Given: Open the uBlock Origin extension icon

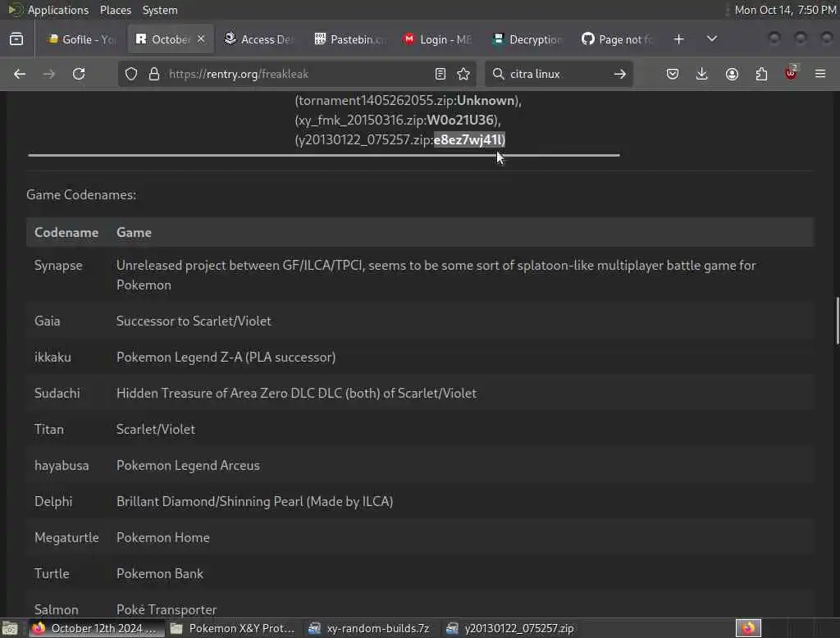Looking at the screenshot, I should coord(792,73).
